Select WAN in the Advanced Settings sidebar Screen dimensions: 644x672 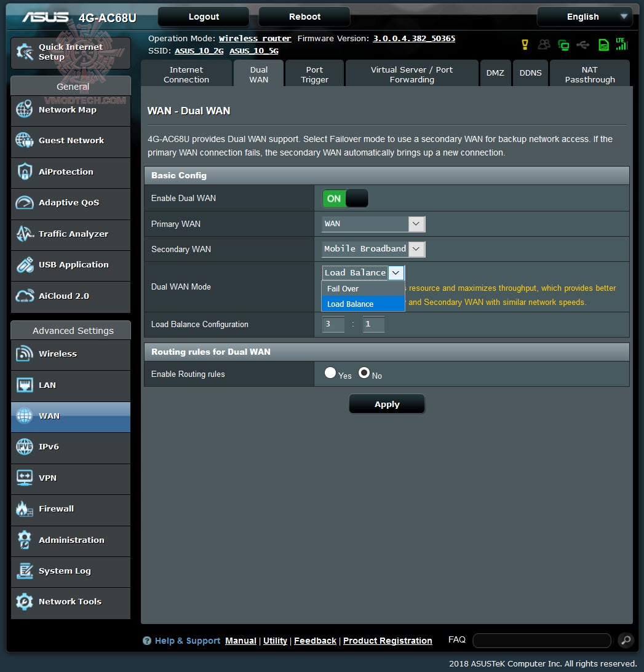pos(71,417)
